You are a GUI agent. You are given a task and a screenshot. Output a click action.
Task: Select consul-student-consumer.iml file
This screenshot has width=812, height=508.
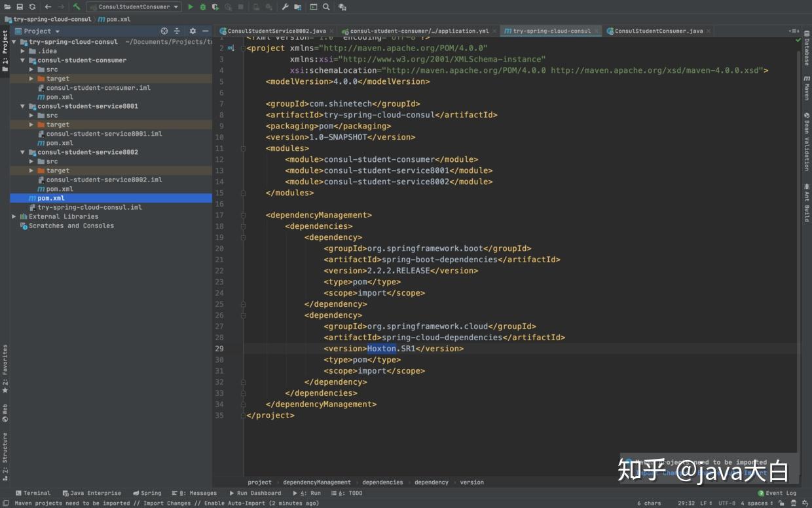98,87
